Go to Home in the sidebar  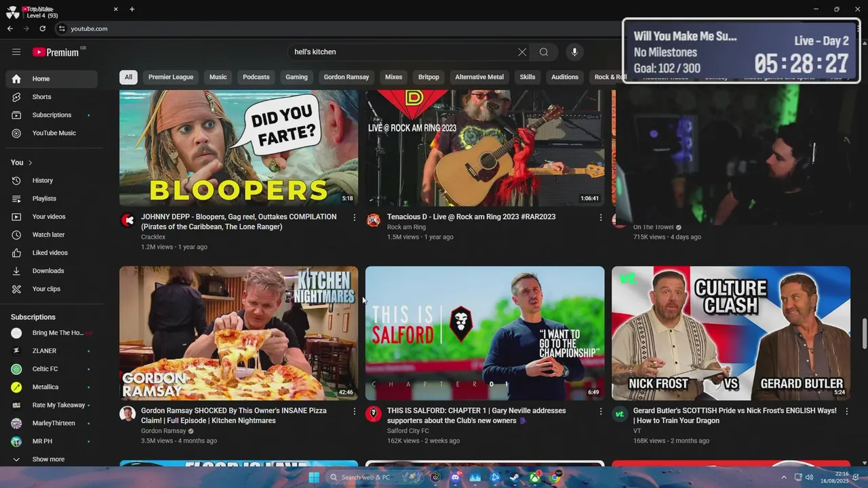pos(52,79)
